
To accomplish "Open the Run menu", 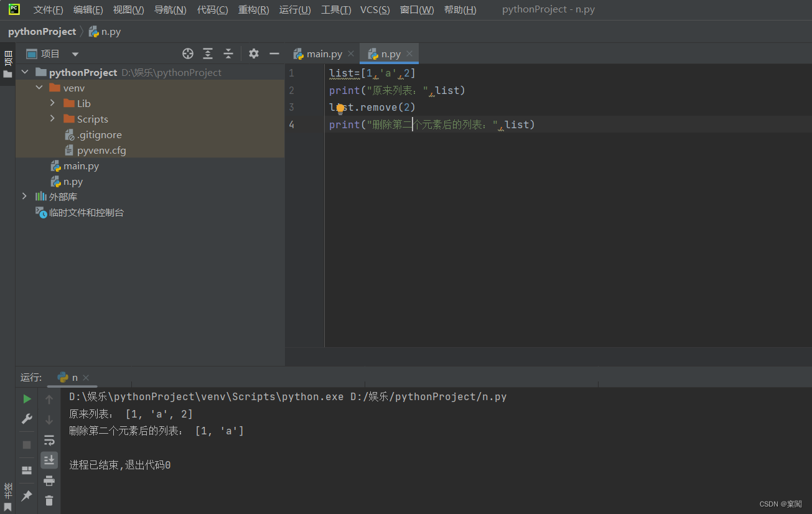I will [x=295, y=10].
